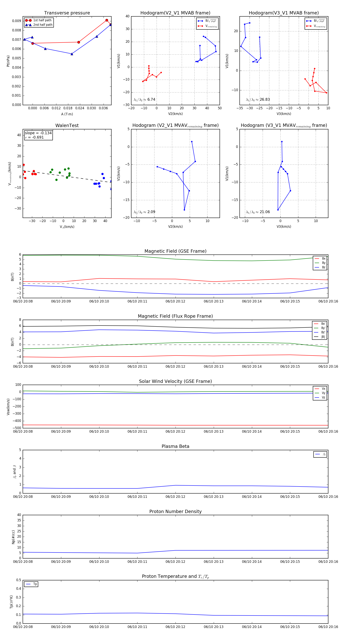Viewport: 351px width, 644px height.
Task: Select the "By" entry in the GSE legend
Action: tap(320, 263)
